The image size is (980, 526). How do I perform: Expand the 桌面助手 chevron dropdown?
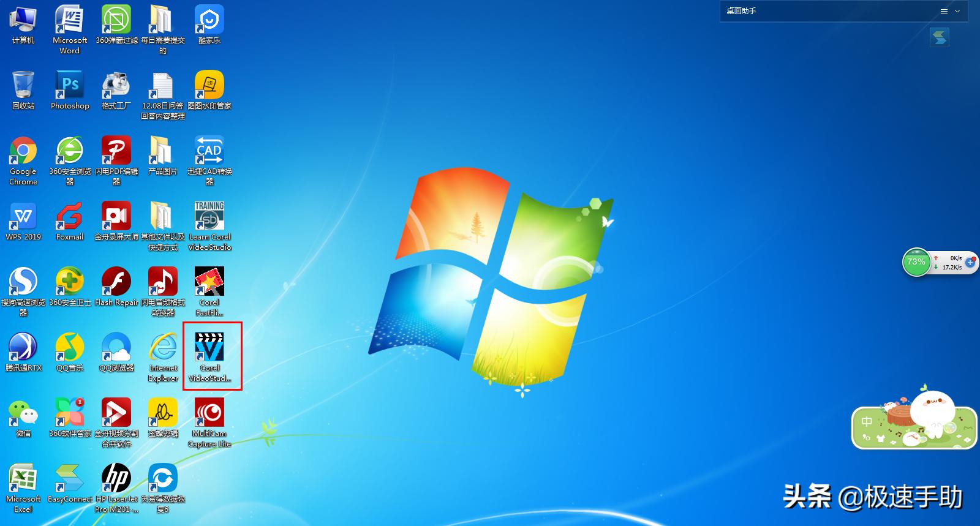[x=957, y=11]
